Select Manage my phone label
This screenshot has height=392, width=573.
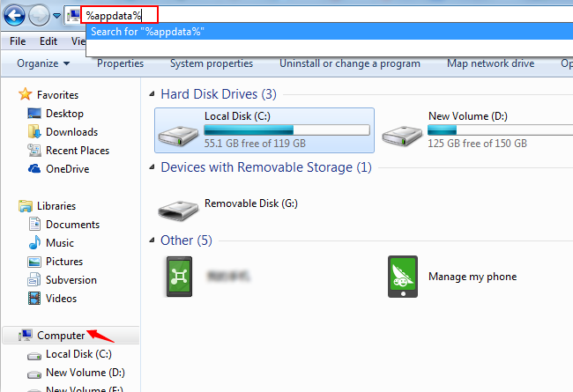point(473,277)
